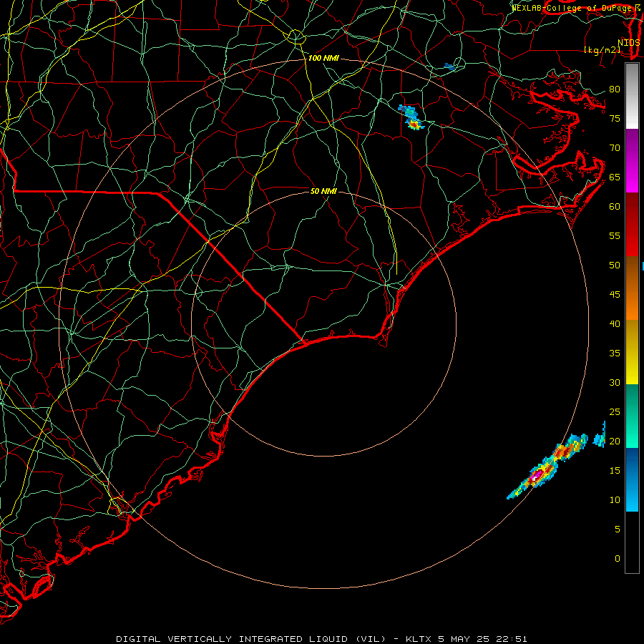Image resolution: width=644 pixels, height=644 pixels.
Task: Click the 22:51 timestamp in footer
Action: 512,639
